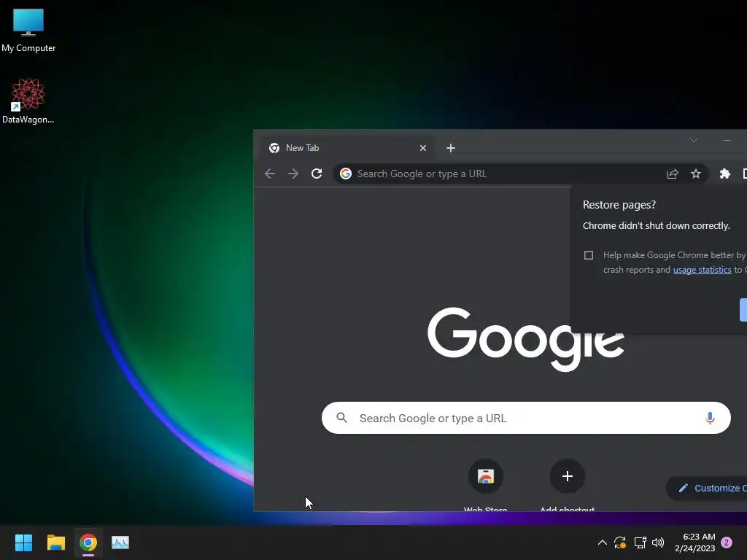
Task: Click magnifier icon in Google search box
Action: coord(341,418)
